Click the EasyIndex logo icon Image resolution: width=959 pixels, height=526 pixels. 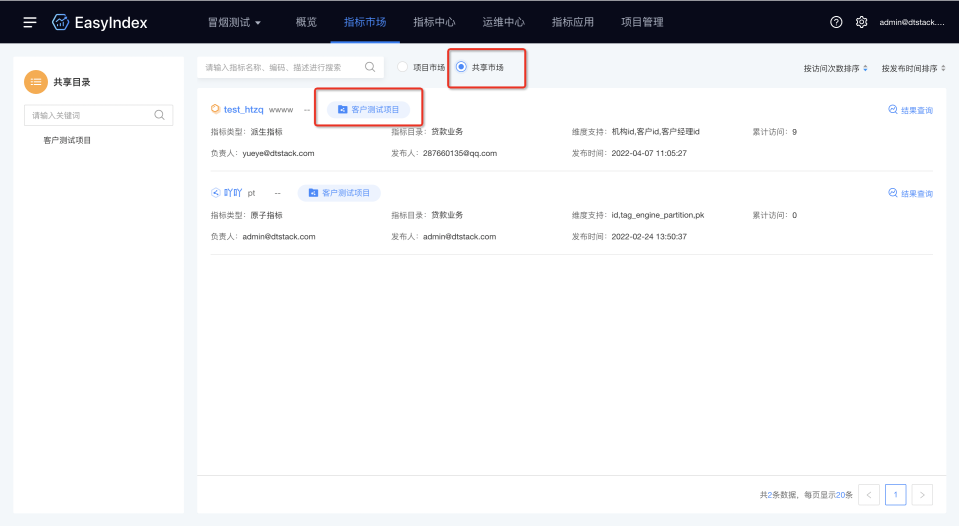tap(60, 22)
